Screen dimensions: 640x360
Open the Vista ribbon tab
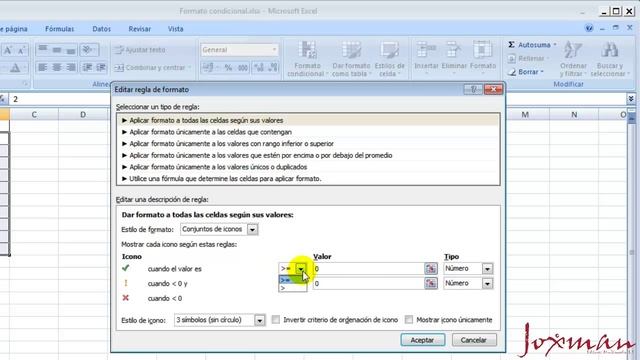coord(176,29)
